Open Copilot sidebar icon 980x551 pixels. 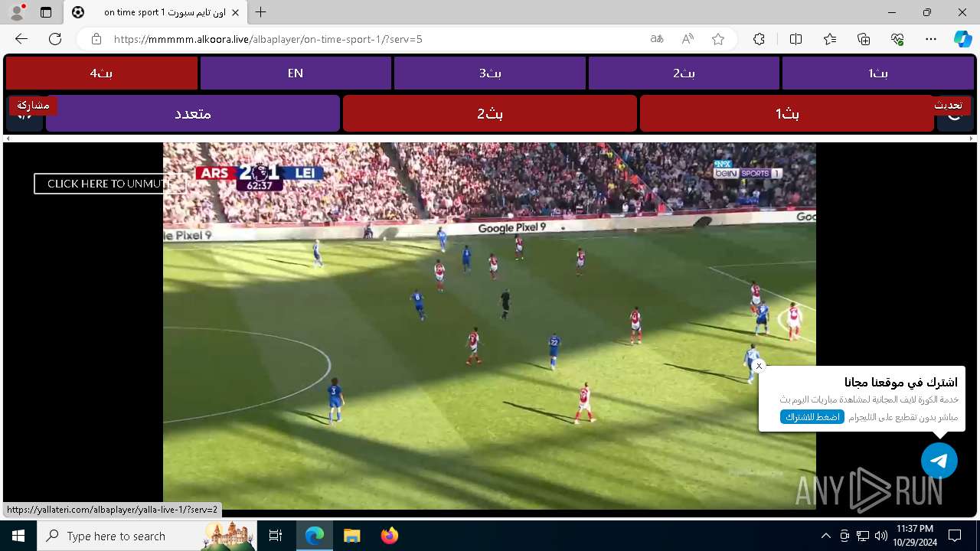962,39
